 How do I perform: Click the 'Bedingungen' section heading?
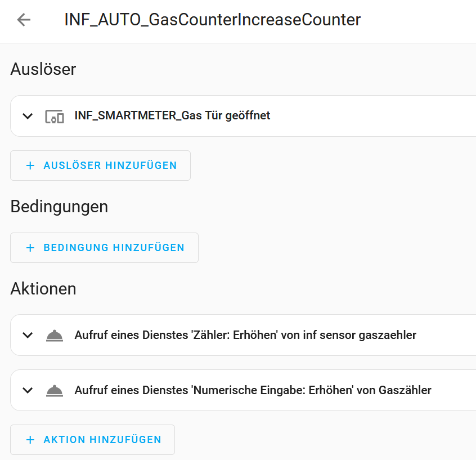click(x=59, y=207)
